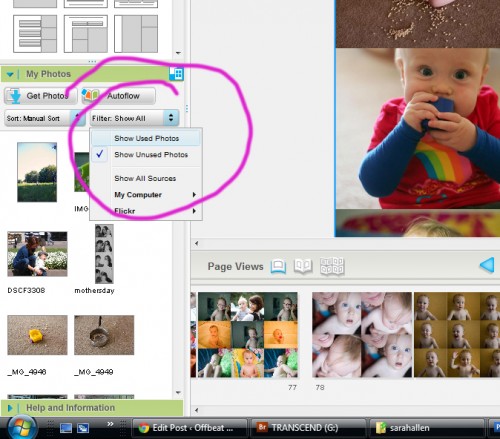Viewport: 500px width, 439px height.
Task: Open the Filter: Show All dropdown
Action: point(135,118)
